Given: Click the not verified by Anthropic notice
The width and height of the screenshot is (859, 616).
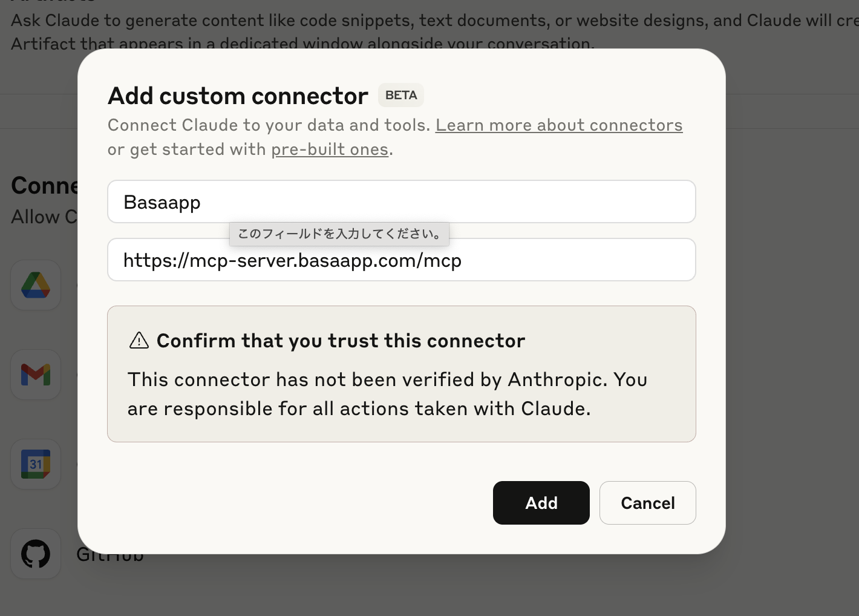Looking at the screenshot, I should (x=387, y=394).
